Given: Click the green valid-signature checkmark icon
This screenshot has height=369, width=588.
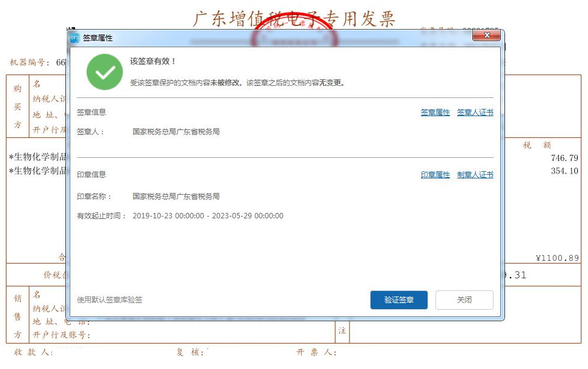Looking at the screenshot, I should (x=105, y=72).
